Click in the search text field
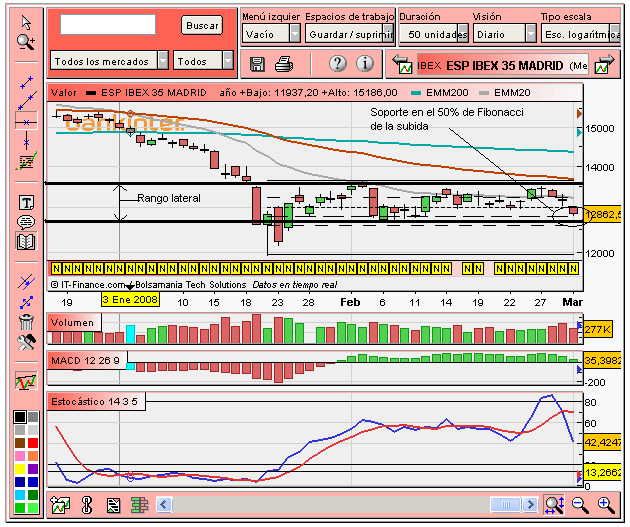630x527 pixels. click(108, 25)
